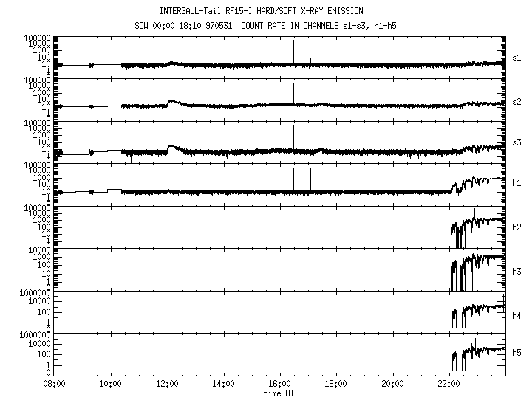Click the h3 channel label
Screen dimensions: 532x406
pos(516,272)
